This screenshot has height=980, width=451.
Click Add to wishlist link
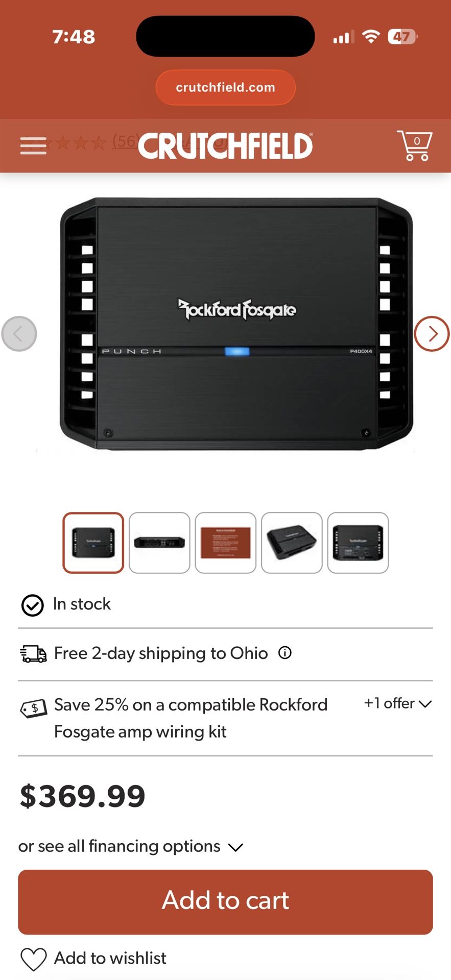tap(110, 958)
